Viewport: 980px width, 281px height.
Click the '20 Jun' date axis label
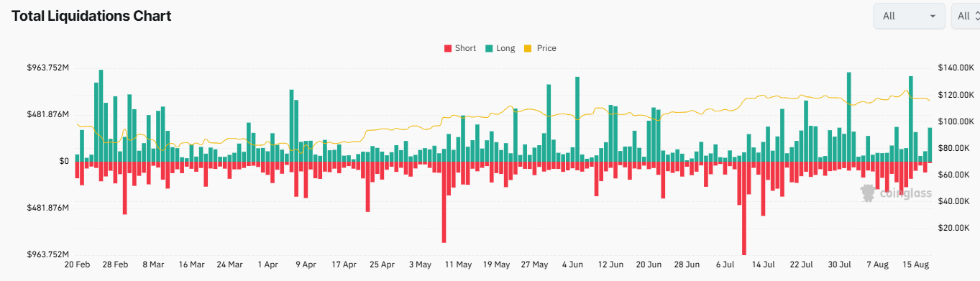649,264
